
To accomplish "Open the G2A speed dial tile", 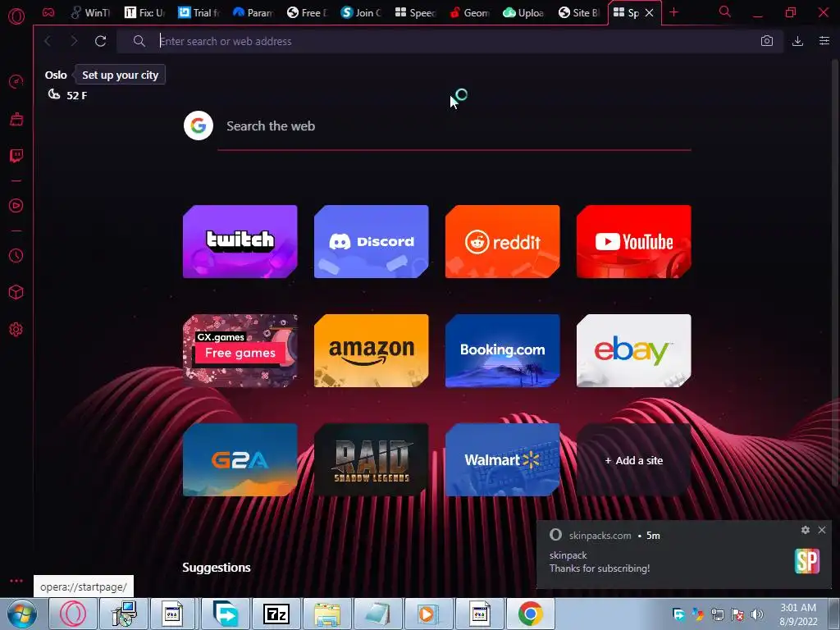I will (x=240, y=460).
